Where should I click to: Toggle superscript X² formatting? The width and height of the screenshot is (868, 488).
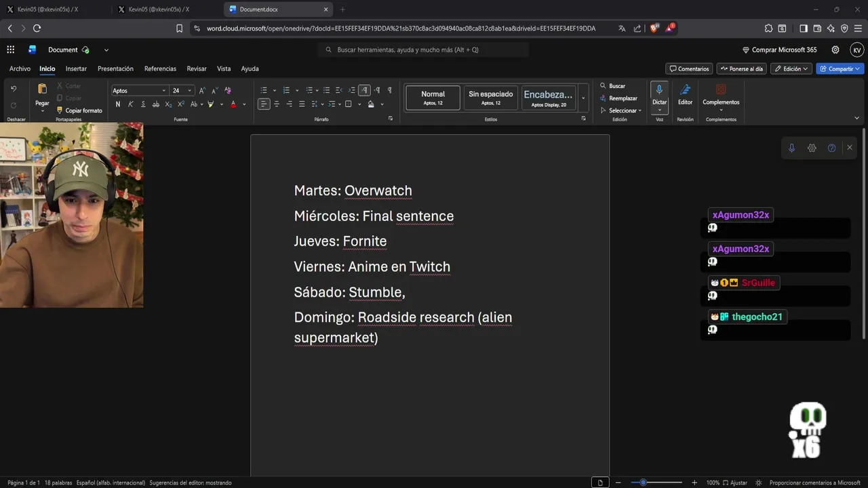[x=181, y=104]
